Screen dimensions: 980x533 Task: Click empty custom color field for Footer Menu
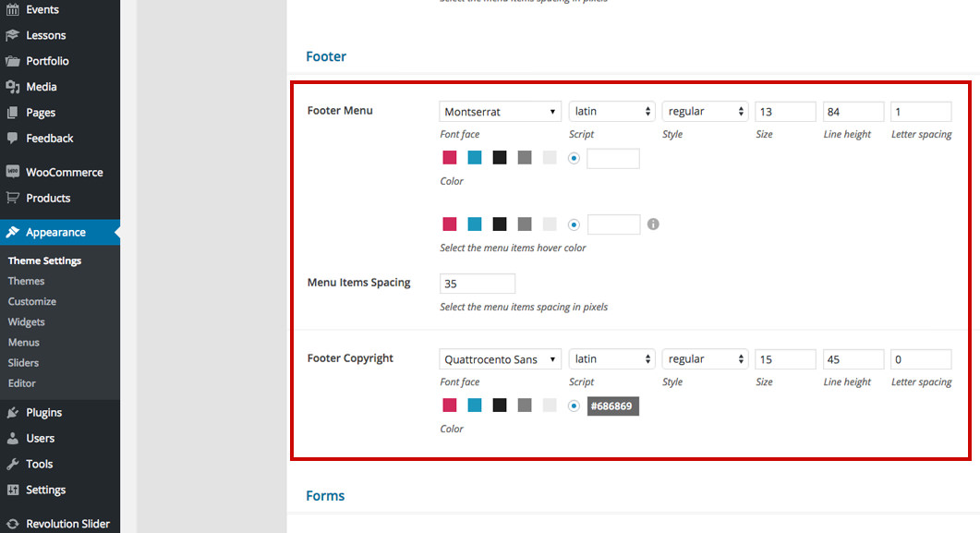613,158
